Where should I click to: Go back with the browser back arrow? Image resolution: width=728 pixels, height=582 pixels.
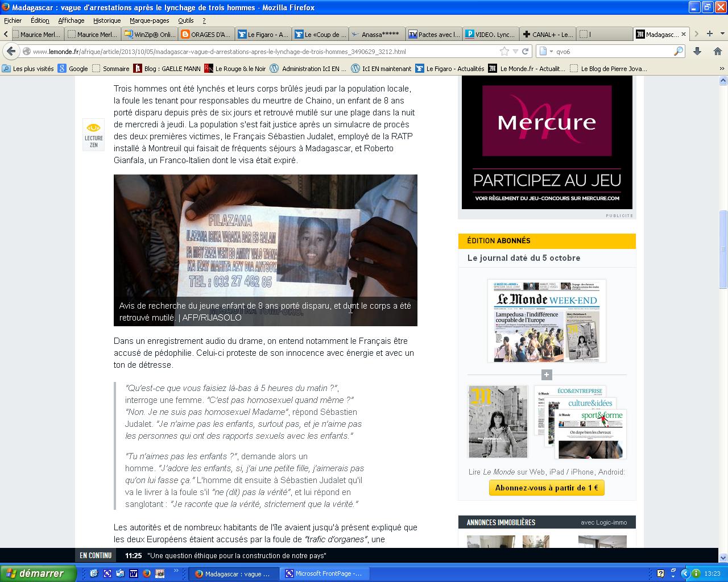coord(10,51)
